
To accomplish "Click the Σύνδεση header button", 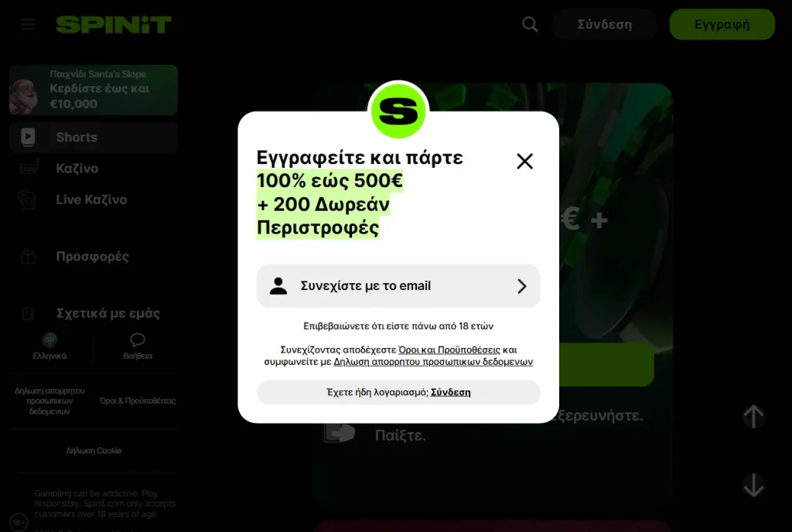I will click(604, 24).
